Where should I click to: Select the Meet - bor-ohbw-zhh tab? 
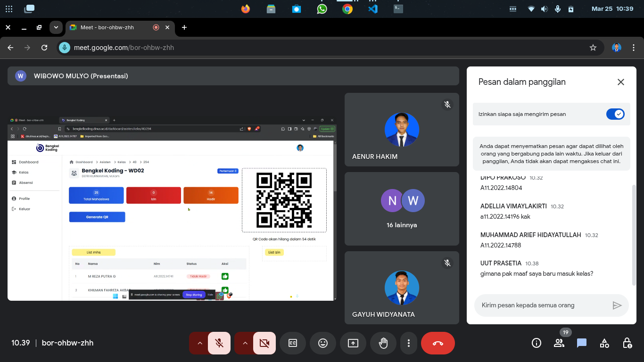(119, 27)
